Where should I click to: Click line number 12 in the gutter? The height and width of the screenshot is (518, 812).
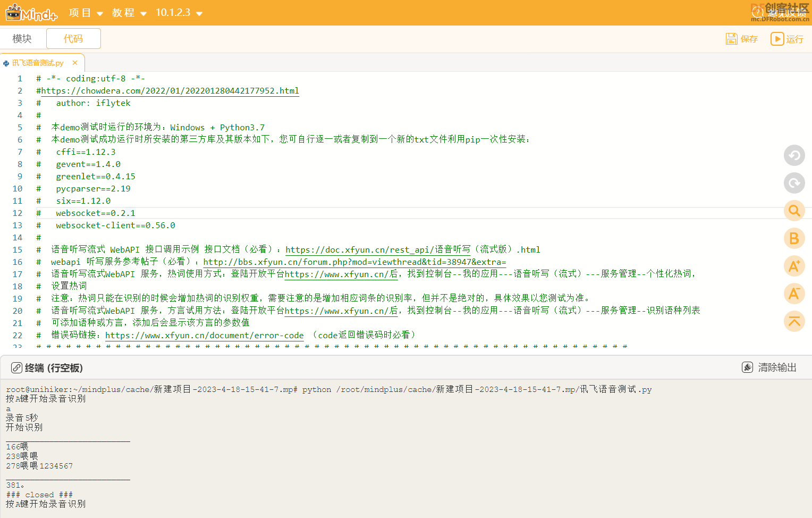tap(18, 213)
